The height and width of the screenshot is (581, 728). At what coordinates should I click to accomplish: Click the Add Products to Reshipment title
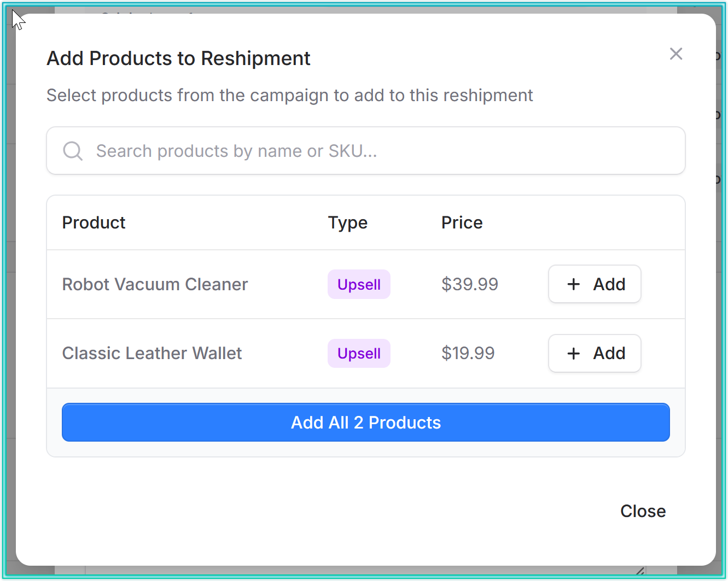pyautogui.click(x=178, y=58)
